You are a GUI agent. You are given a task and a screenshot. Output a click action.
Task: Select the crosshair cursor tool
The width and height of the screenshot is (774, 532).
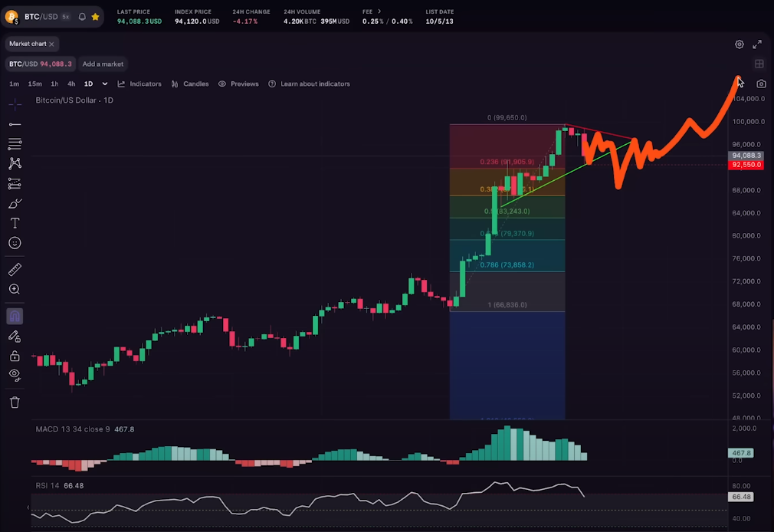(15, 104)
